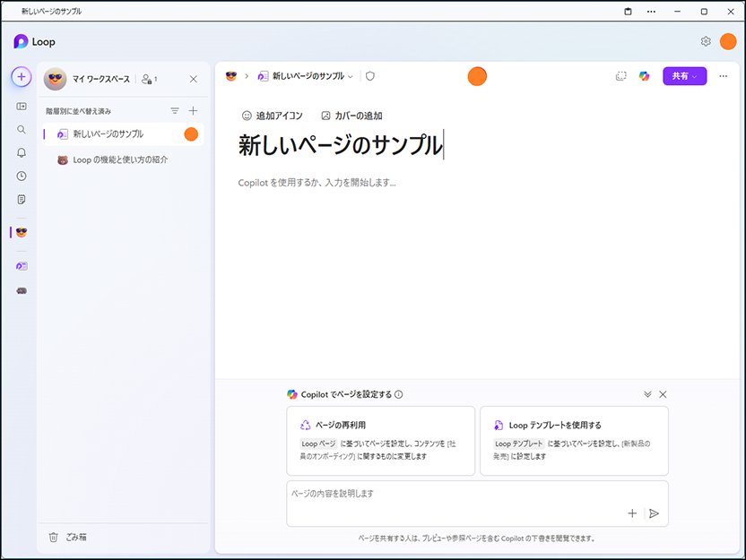Screen dimensions: 746x560
Task: Send the Copilot prompt
Action: click(x=654, y=513)
